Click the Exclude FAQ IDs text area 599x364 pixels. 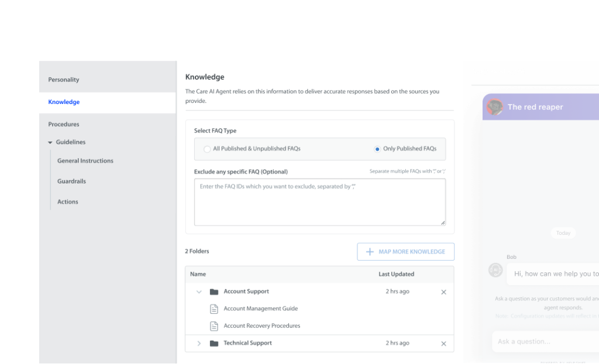(319, 202)
